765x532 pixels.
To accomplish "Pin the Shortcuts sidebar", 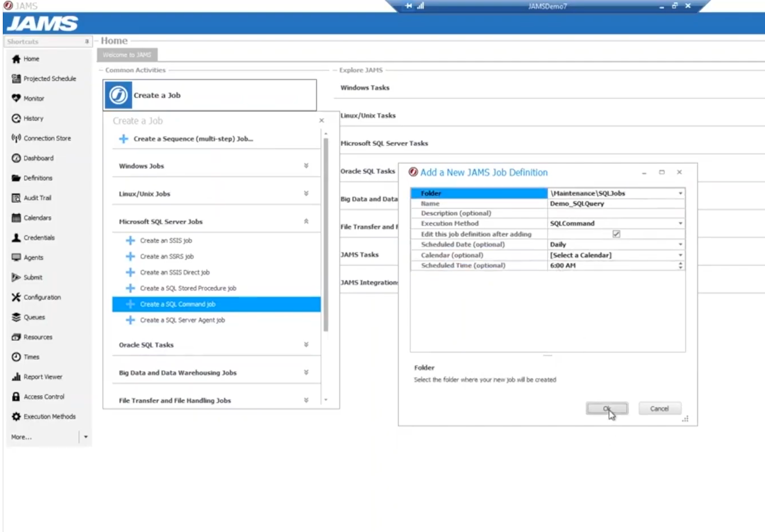I will [x=87, y=41].
